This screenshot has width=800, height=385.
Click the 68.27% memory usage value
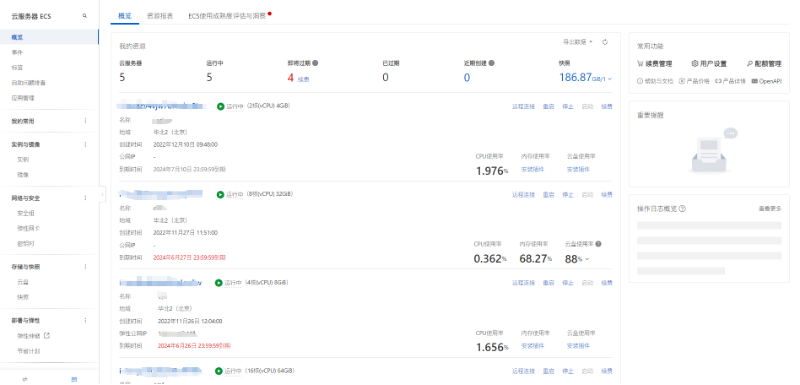coord(536,259)
